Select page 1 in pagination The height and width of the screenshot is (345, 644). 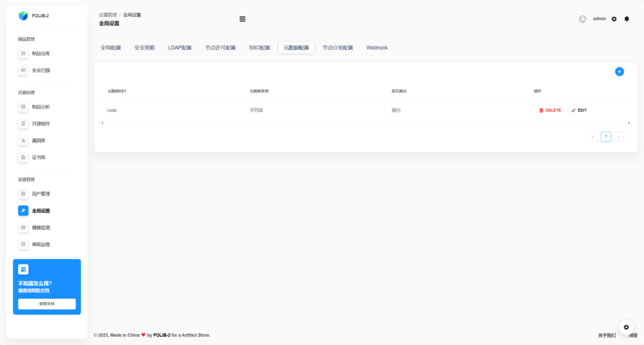pos(606,137)
